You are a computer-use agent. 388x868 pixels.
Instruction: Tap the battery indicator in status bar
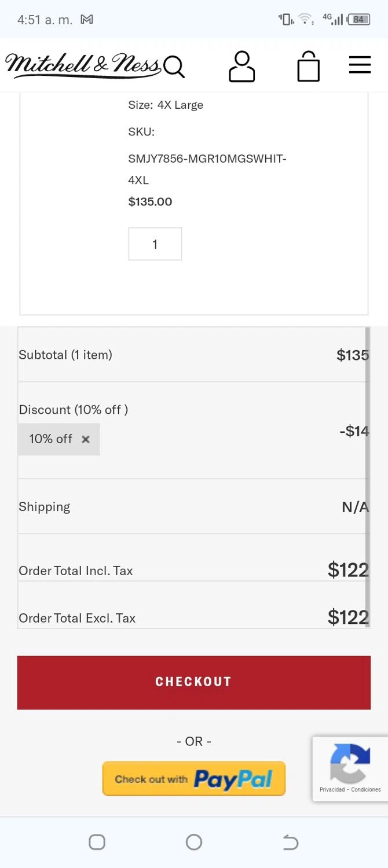pos(358,20)
